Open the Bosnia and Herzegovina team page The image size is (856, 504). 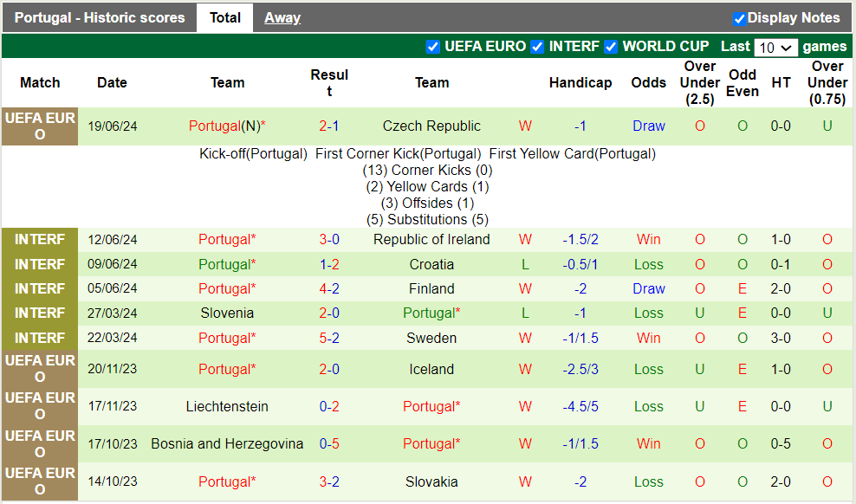coord(227,444)
